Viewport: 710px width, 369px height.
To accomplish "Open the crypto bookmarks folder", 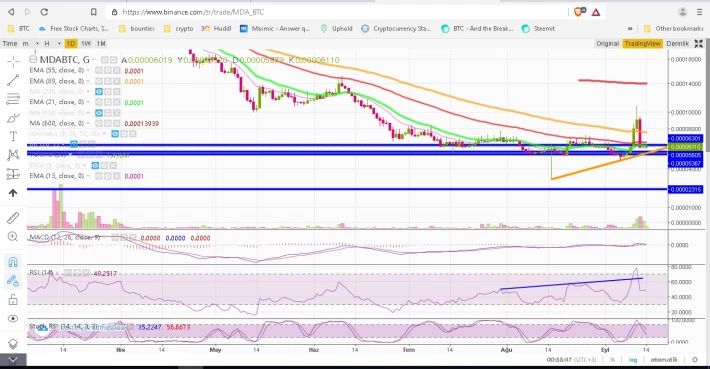I will [178, 29].
